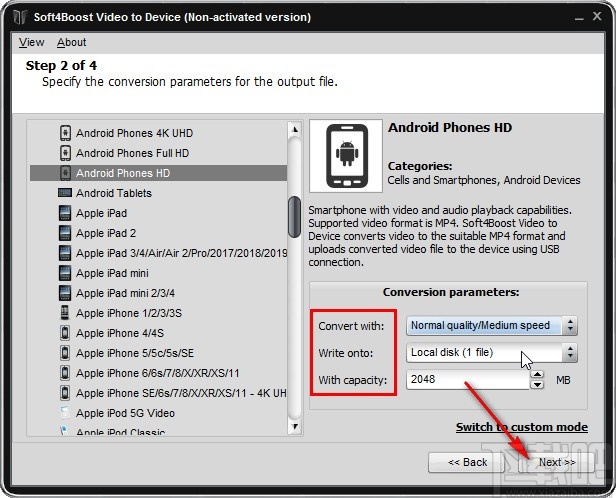Click the Apple iPhone 5/5c/5s/SE icon
616x498 pixels.
pyautogui.click(x=65, y=353)
